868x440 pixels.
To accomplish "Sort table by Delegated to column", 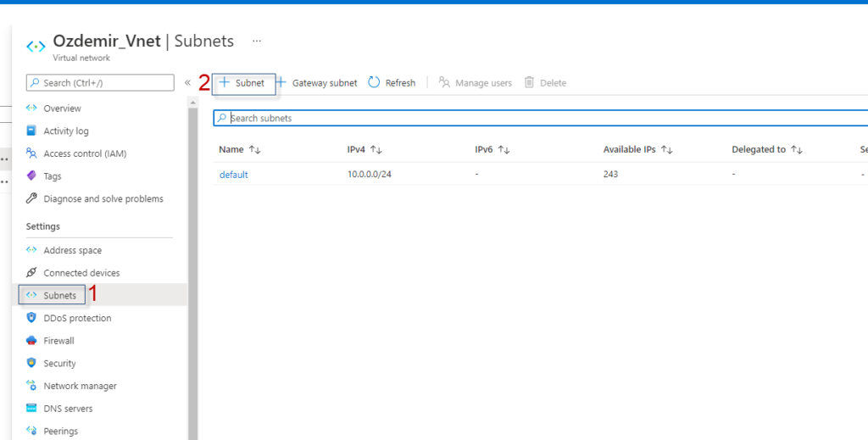I will tap(766, 149).
